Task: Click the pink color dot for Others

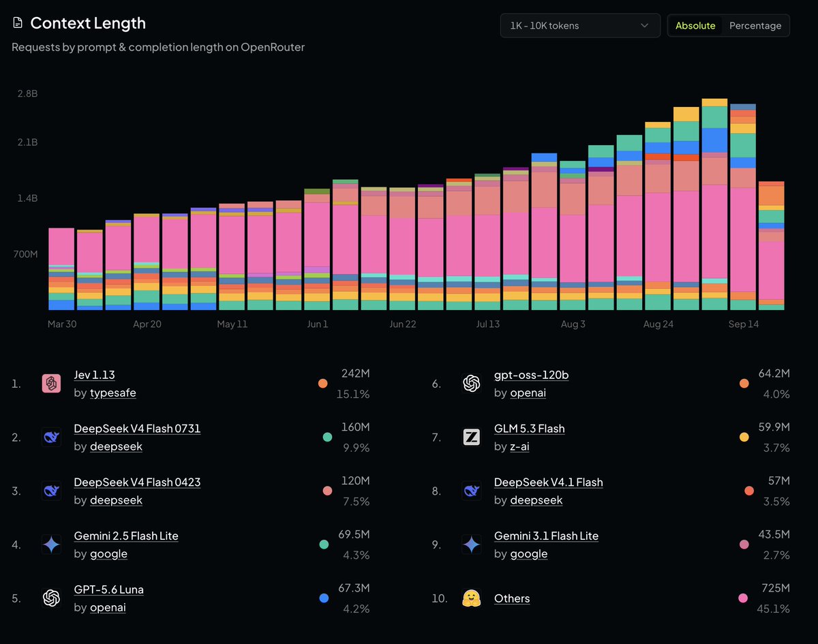Action: (x=744, y=598)
